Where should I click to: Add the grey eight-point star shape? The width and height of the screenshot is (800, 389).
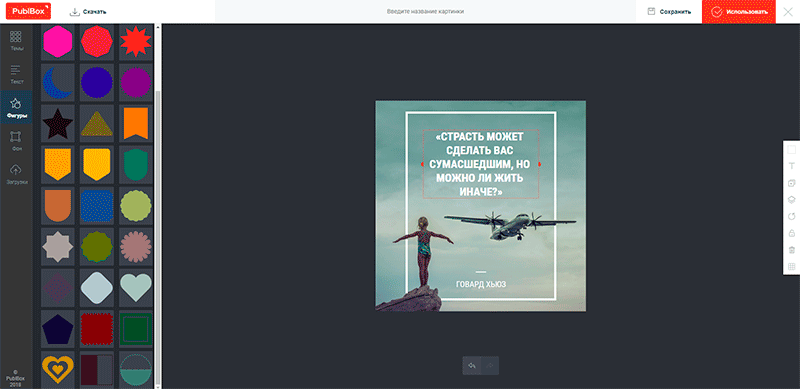(58, 246)
